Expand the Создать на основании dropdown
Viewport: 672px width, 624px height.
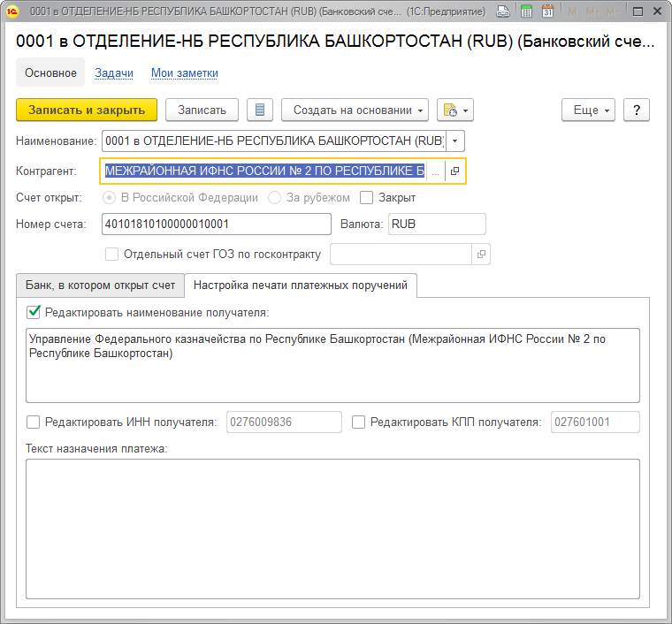(x=355, y=110)
